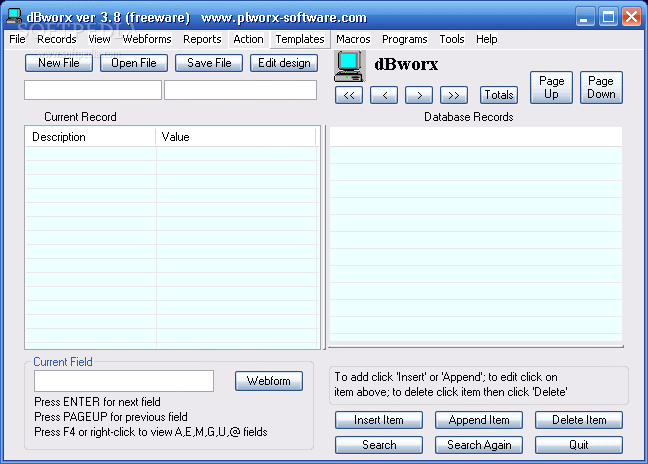Click the dBworx computer logo icon
The image size is (648, 464).
pyautogui.click(x=349, y=66)
